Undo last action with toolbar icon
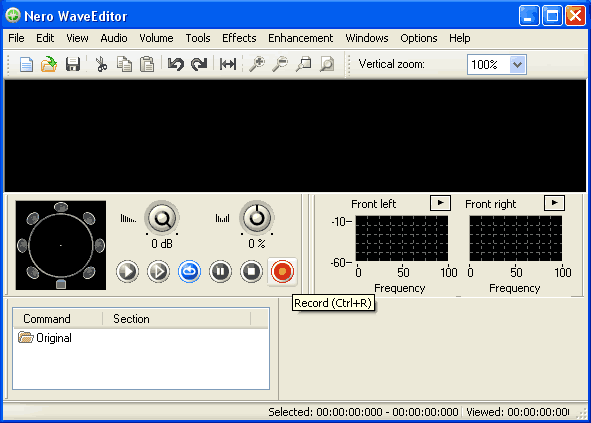Image resolution: width=591 pixels, height=423 pixels. [x=176, y=64]
